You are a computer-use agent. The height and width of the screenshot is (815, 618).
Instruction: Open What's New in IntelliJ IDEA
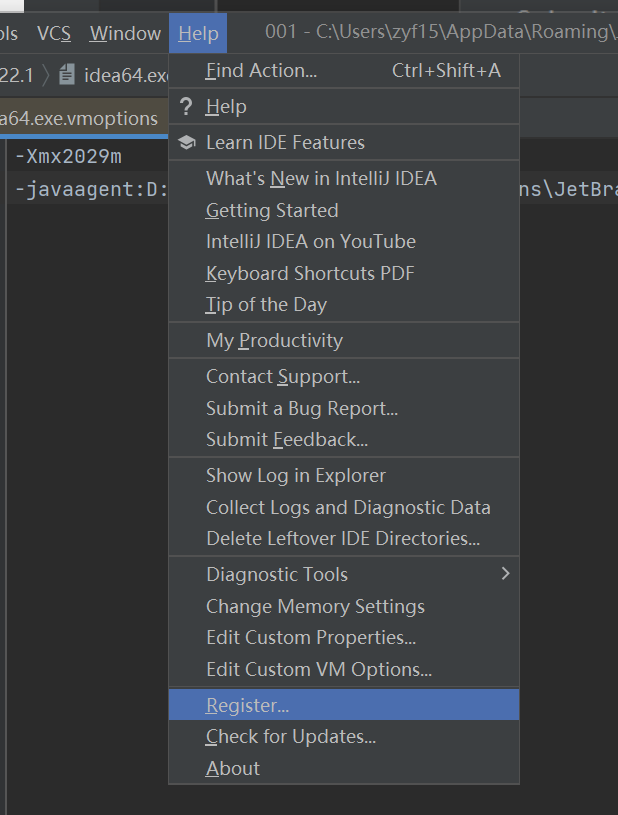(x=321, y=179)
